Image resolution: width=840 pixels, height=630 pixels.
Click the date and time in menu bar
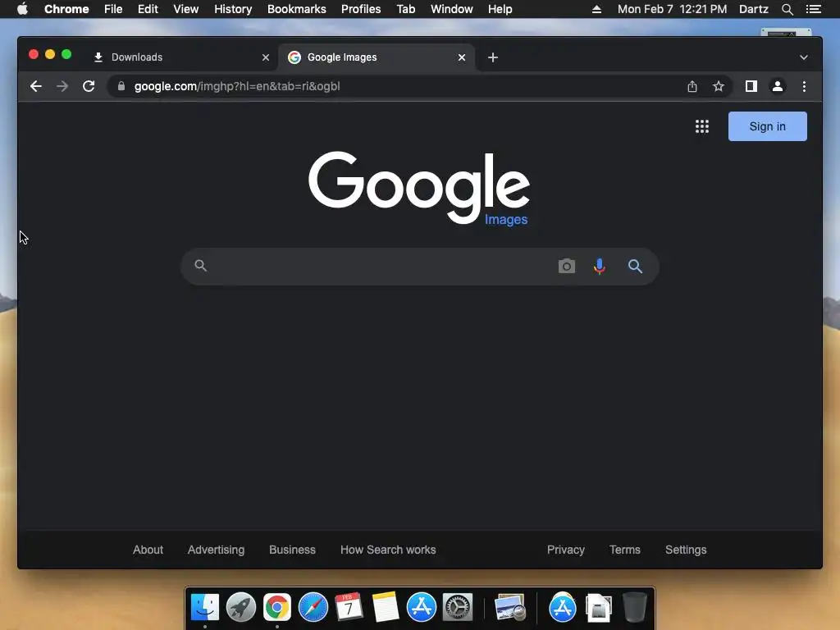(x=673, y=9)
